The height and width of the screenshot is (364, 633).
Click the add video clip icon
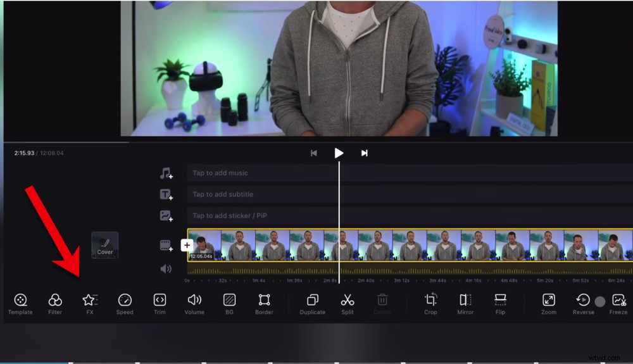click(166, 246)
